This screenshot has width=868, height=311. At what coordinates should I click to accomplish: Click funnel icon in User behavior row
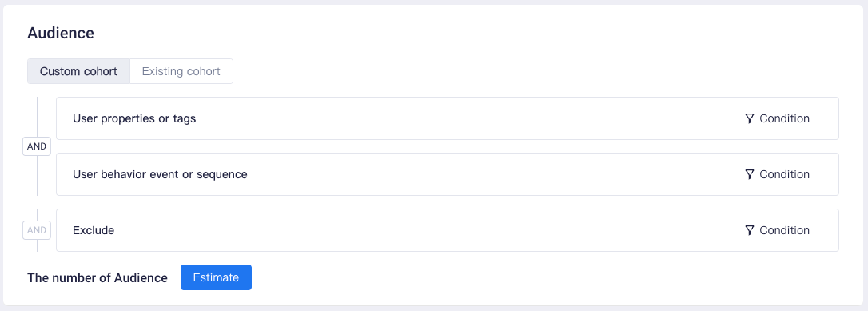pyautogui.click(x=750, y=174)
